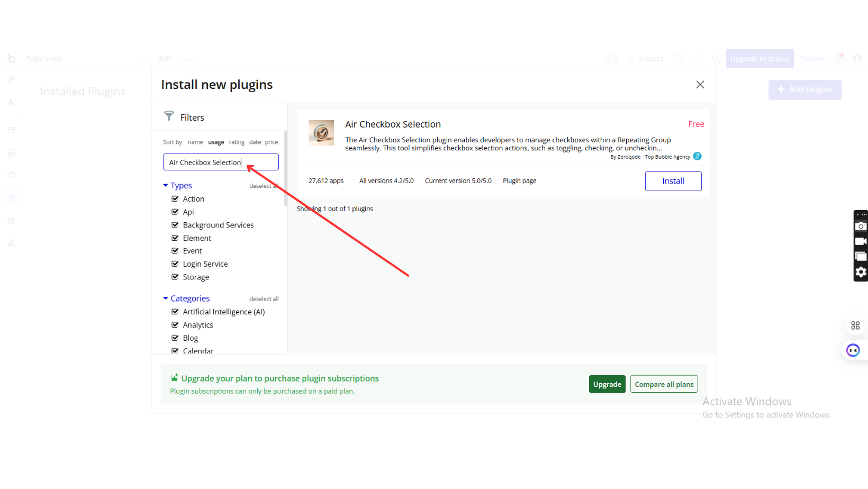This screenshot has height=489, width=868.
Task: Open the Design tab pencil icon in sidebar
Action: click(11, 80)
